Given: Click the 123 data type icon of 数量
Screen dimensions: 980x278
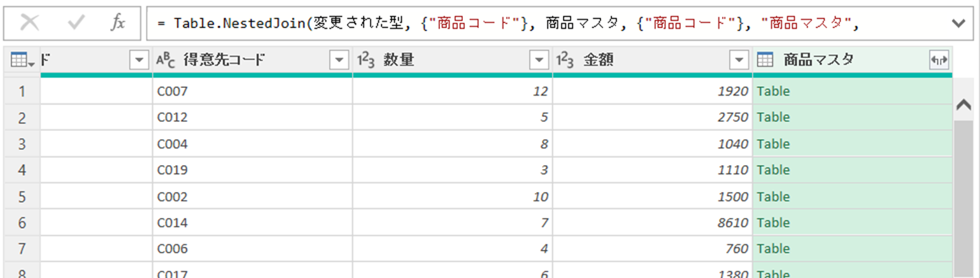Looking at the screenshot, I should (x=365, y=61).
